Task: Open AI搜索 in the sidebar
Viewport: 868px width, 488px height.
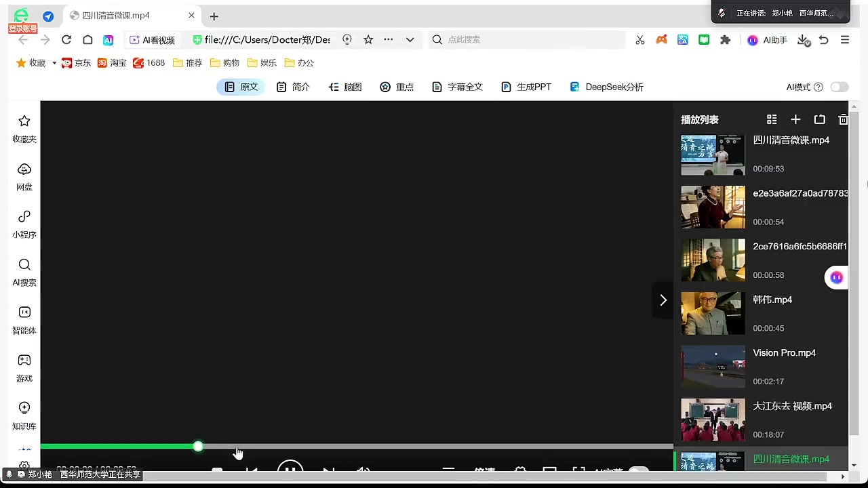Action: pyautogui.click(x=24, y=272)
